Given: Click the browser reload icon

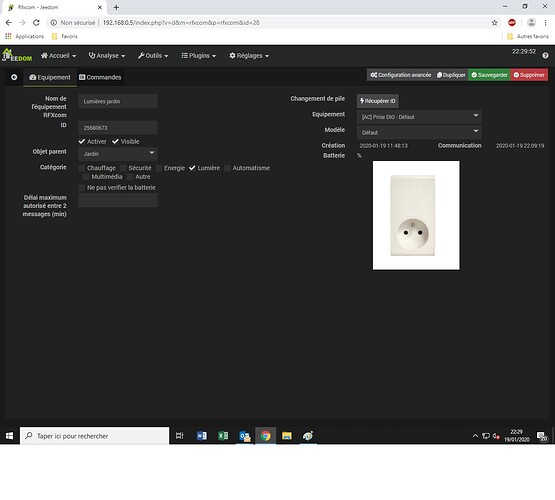Looking at the screenshot, I should pos(36,23).
